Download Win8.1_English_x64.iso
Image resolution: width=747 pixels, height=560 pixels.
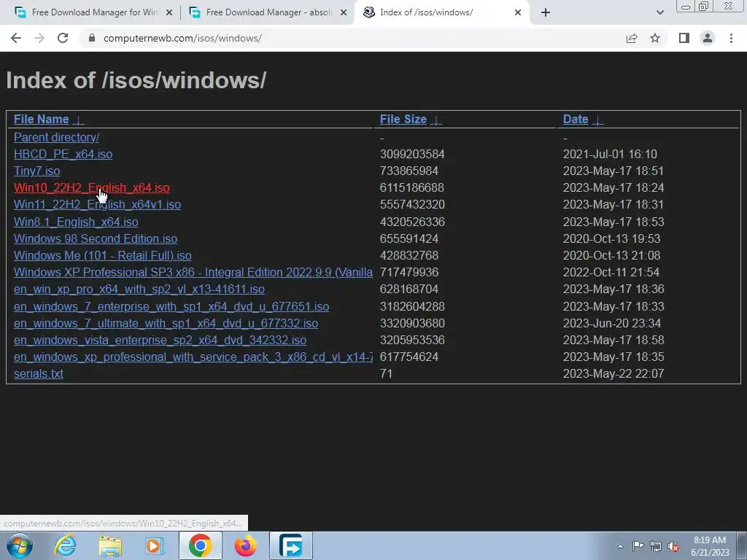(76, 222)
